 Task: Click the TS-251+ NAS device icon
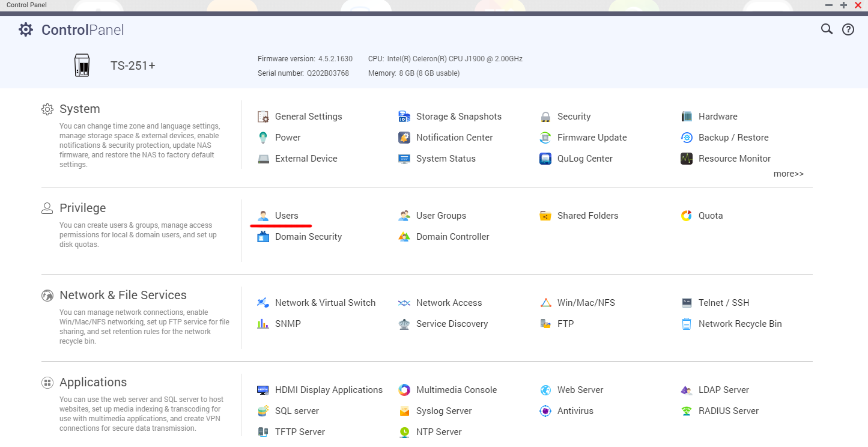pos(82,65)
